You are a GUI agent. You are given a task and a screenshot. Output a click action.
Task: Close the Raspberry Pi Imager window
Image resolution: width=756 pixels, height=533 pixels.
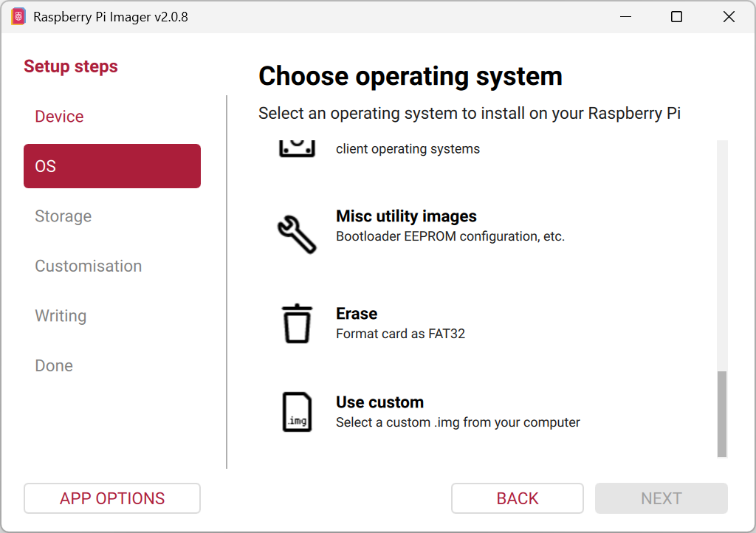click(729, 17)
